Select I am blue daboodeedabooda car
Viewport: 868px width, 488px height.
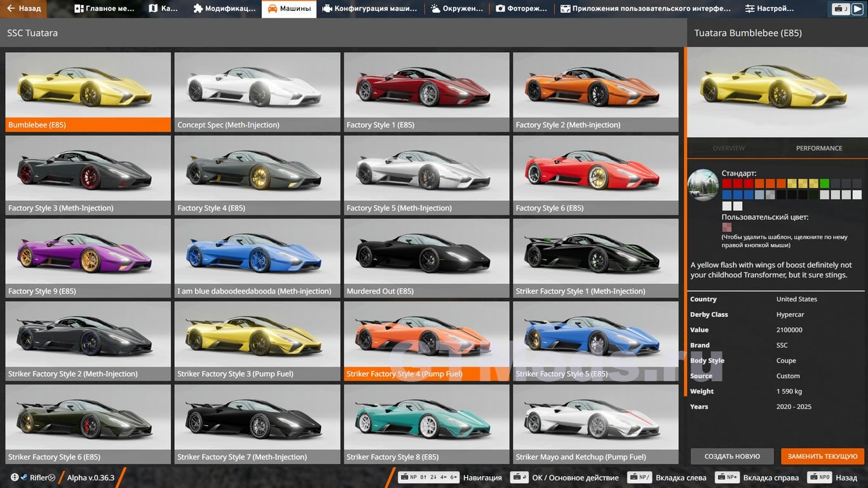(x=257, y=258)
